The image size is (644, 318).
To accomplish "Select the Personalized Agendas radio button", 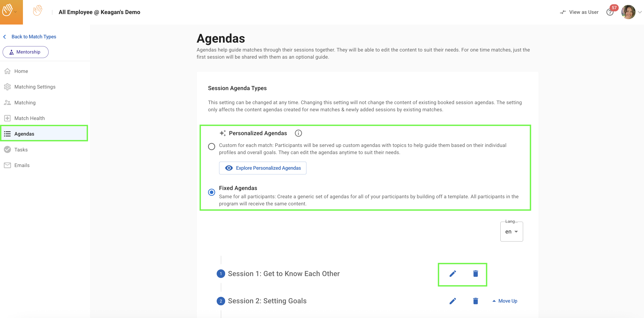I will pos(212,147).
